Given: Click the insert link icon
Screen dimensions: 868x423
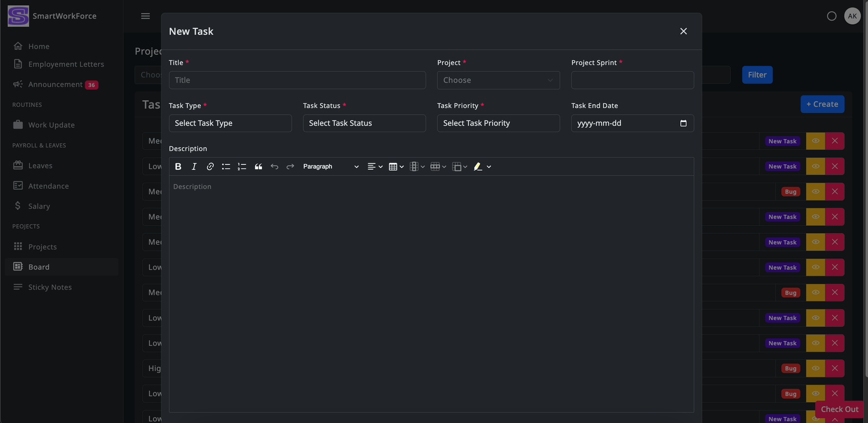Looking at the screenshot, I should [210, 166].
